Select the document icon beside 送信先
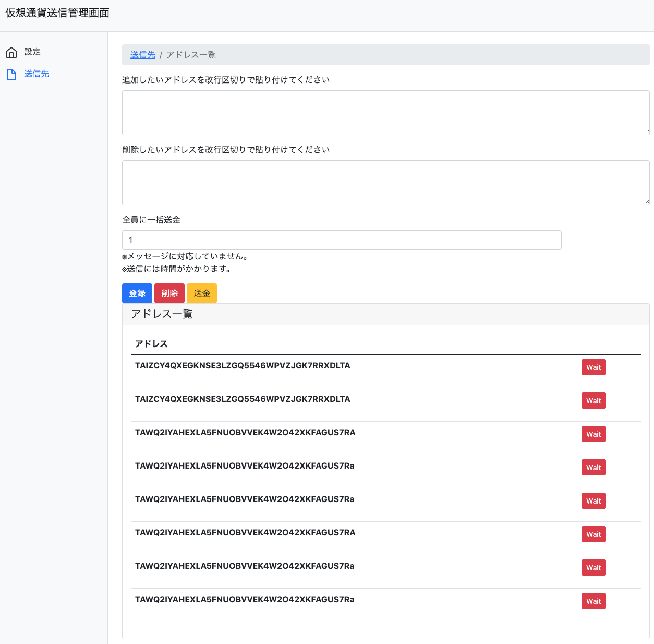Image resolution: width=654 pixels, height=644 pixels. tap(11, 74)
